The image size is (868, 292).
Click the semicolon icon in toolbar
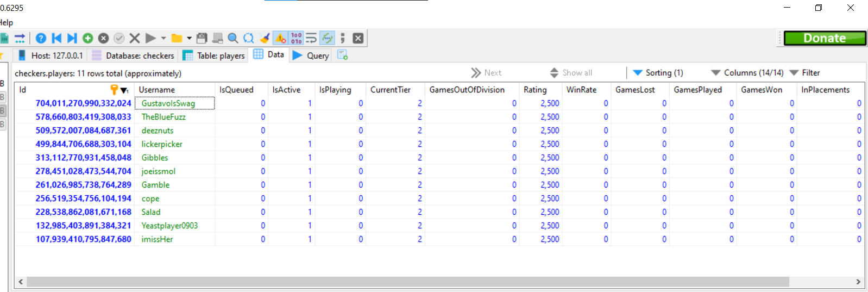tap(343, 38)
